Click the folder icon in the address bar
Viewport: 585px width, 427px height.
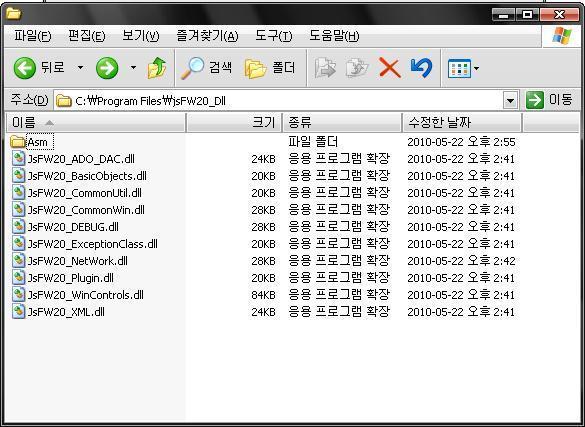(64, 101)
